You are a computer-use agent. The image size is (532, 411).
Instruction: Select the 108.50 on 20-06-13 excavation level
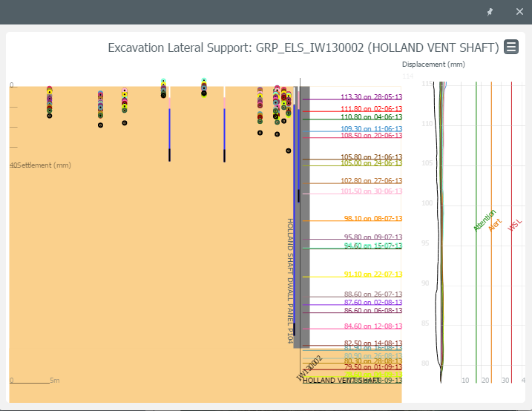coord(371,136)
